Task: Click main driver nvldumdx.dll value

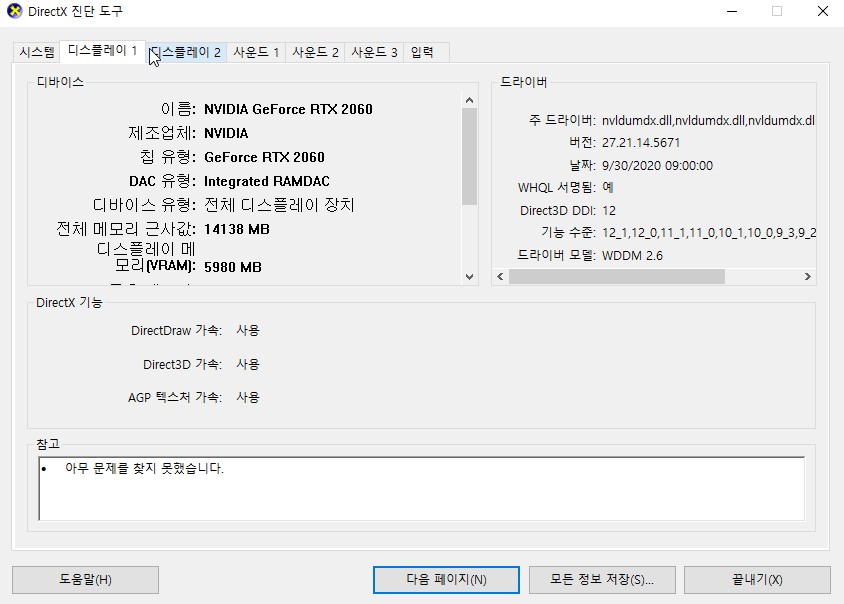Action: pos(708,121)
